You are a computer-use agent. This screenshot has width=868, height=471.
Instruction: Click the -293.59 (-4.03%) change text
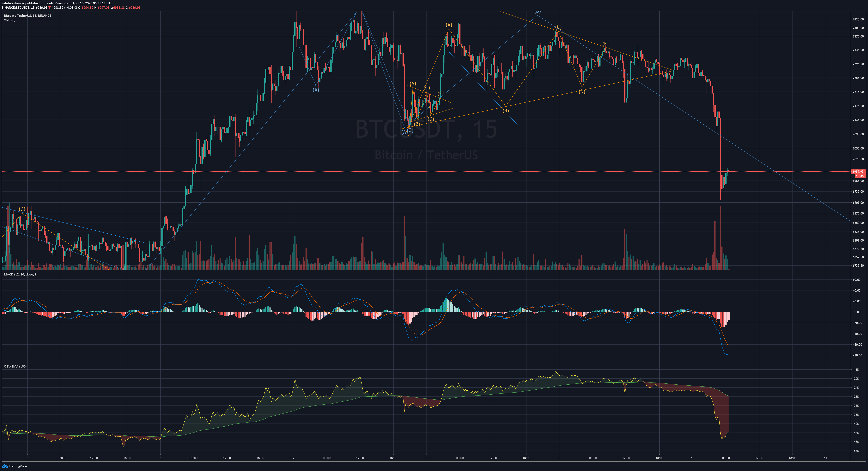point(64,7)
